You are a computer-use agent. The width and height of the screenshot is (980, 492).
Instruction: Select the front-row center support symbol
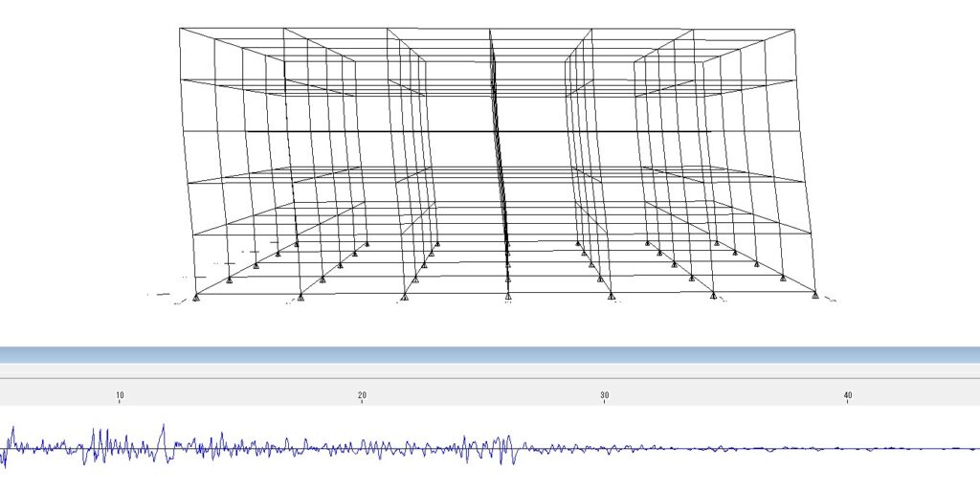click(507, 298)
